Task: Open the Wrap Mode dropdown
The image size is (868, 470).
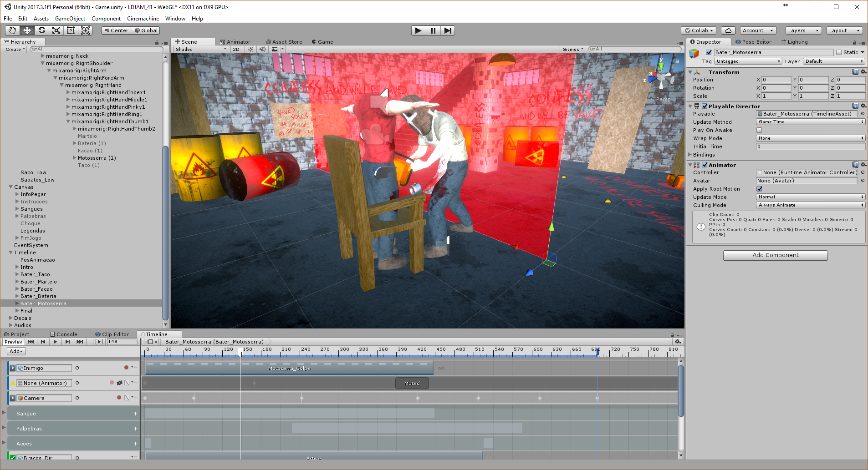Action: coord(811,138)
